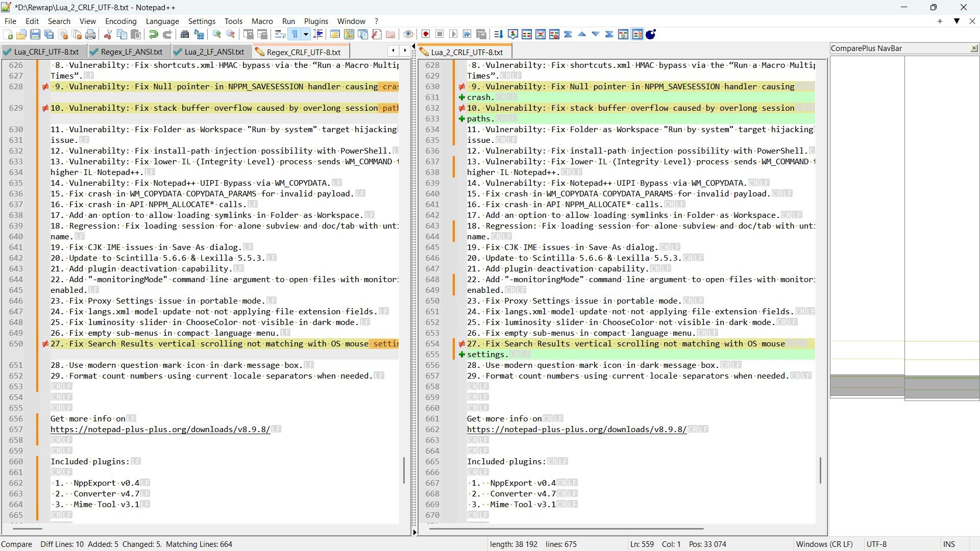This screenshot has width=980, height=551.
Task: Click the Windows (CR LF) status bar field
Action: (x=824, y=544)
